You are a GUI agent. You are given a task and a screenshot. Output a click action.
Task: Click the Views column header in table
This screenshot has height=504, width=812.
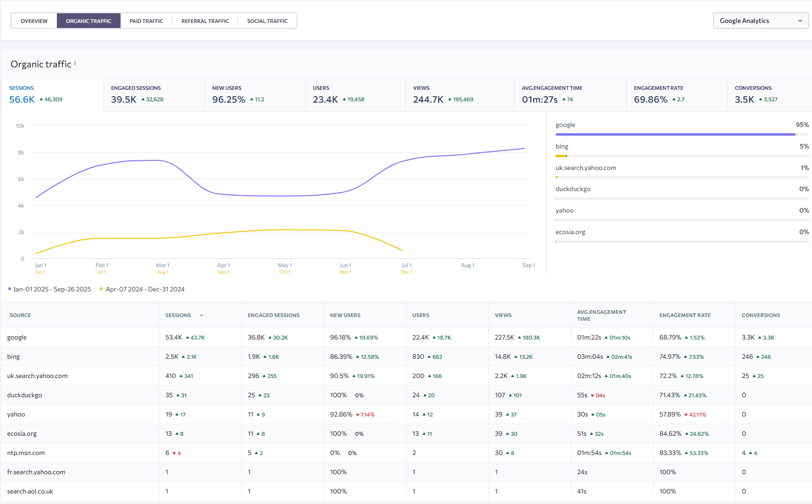(503, 315)
